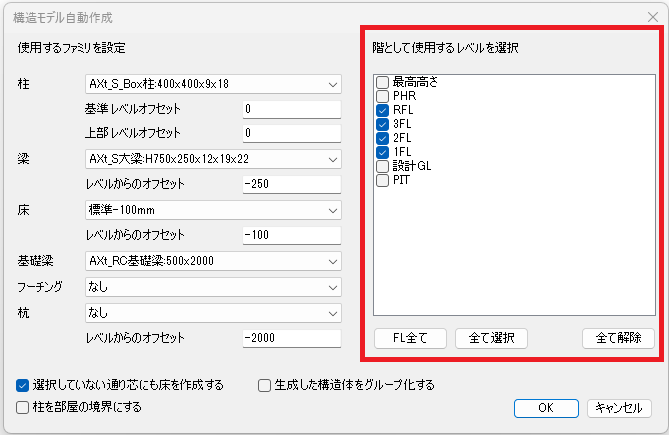Screen dimensions: 669x435
Task: Check the 最高高さ level checkbox
Action: click(x=382, y=82)
